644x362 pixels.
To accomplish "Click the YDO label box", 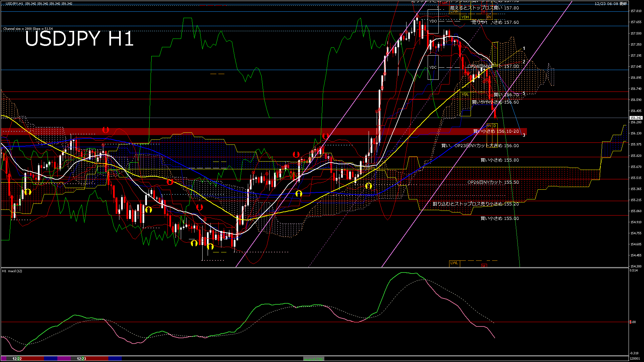I will coord(433,21).
